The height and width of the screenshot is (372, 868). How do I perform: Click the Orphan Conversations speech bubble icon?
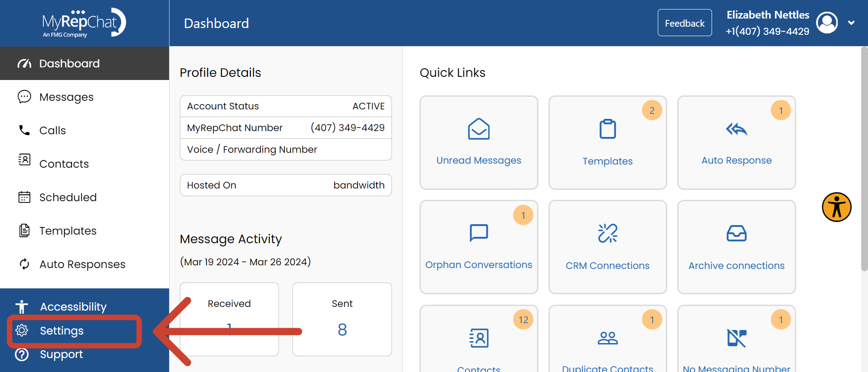[x=479, y=233]
